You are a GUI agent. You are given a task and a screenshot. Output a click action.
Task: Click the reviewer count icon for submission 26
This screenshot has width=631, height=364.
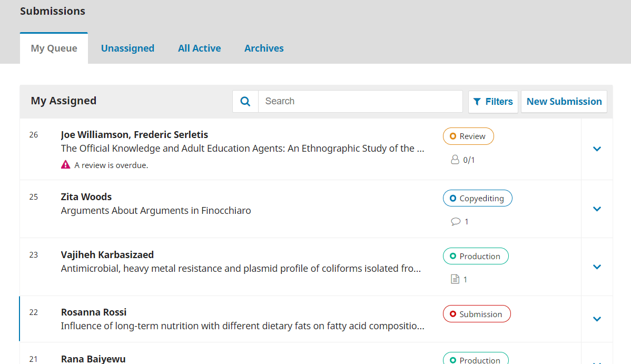[455, 160]
